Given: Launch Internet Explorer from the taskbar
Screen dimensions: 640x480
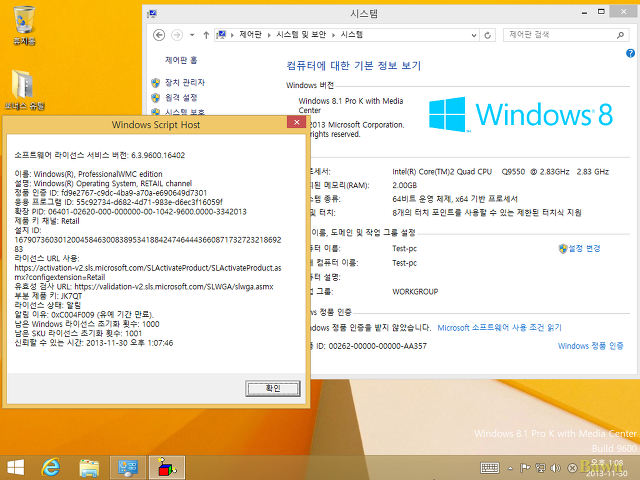Looking at the screenshot, I should tap(51, 467).
